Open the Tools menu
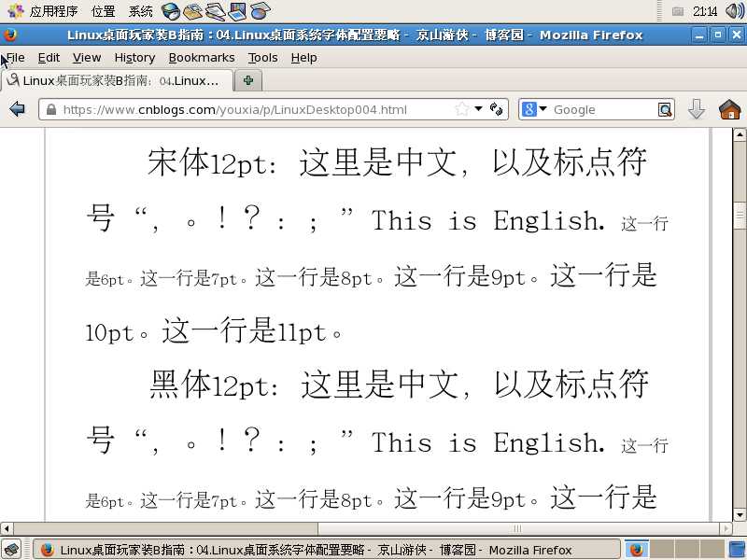This screenshot has width=747, height=560. 262,58
